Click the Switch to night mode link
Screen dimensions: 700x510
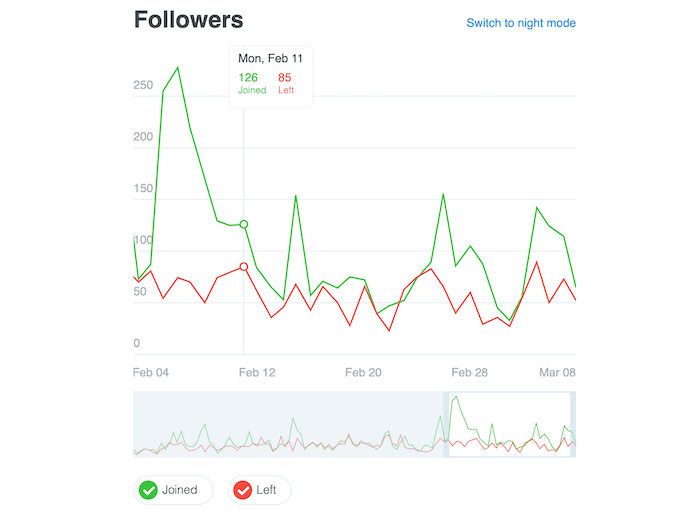521,23
